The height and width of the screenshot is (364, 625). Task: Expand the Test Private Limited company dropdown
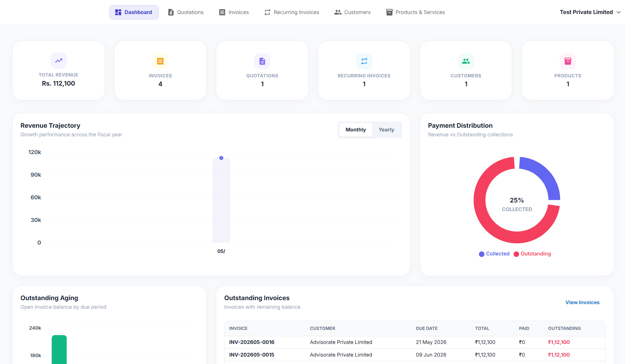(590, 12)
